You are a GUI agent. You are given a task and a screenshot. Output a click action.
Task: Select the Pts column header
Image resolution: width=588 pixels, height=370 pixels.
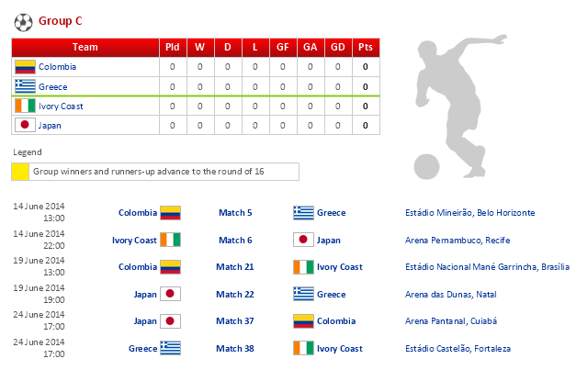[x=366, y=47]
